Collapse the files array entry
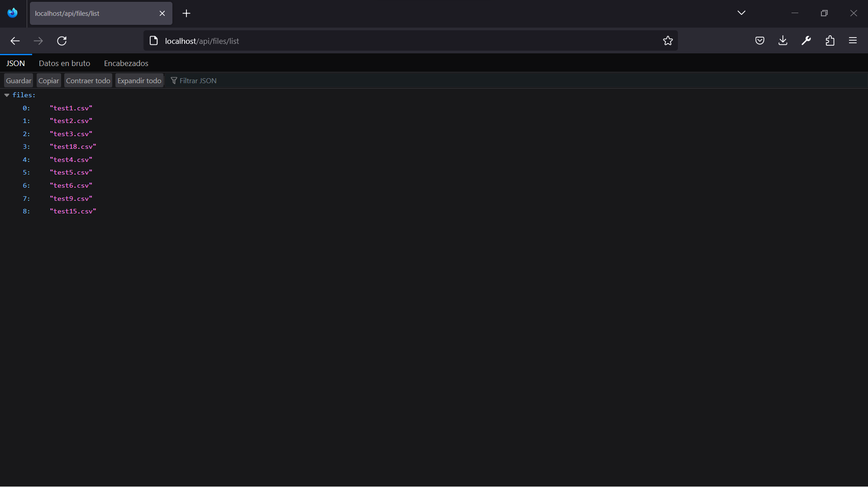This screenshot has width=868, height=487. pyautogui.click(x=6, y=95)
